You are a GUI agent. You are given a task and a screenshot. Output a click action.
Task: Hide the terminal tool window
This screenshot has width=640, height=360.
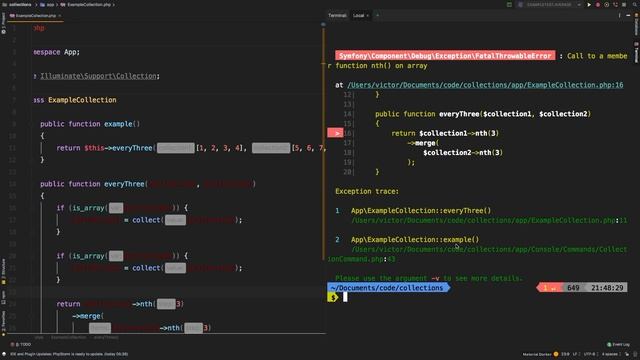(628, 16)
